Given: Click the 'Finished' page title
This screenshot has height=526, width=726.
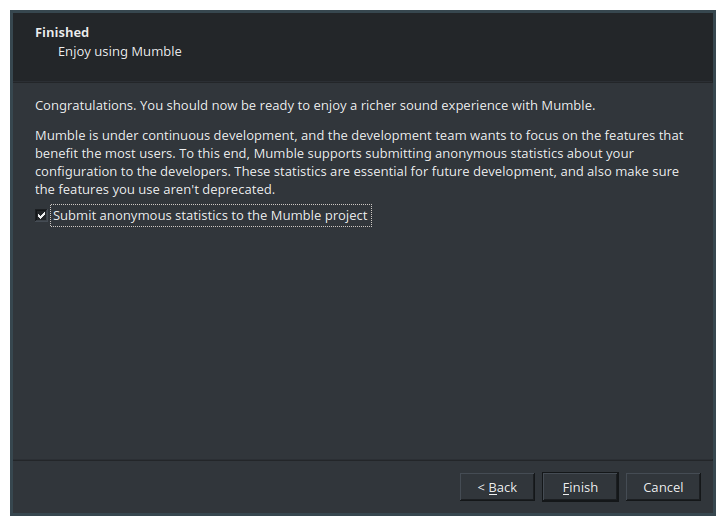Looking at the screenshot, I should 62,32.
